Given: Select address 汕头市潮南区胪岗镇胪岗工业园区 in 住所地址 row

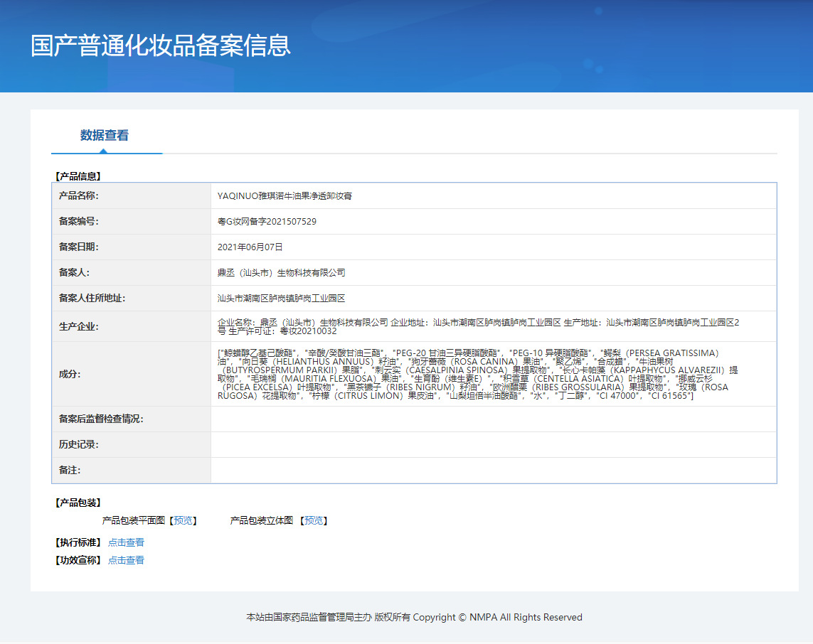Looking at the screenshot, I should tap(281, 299).
